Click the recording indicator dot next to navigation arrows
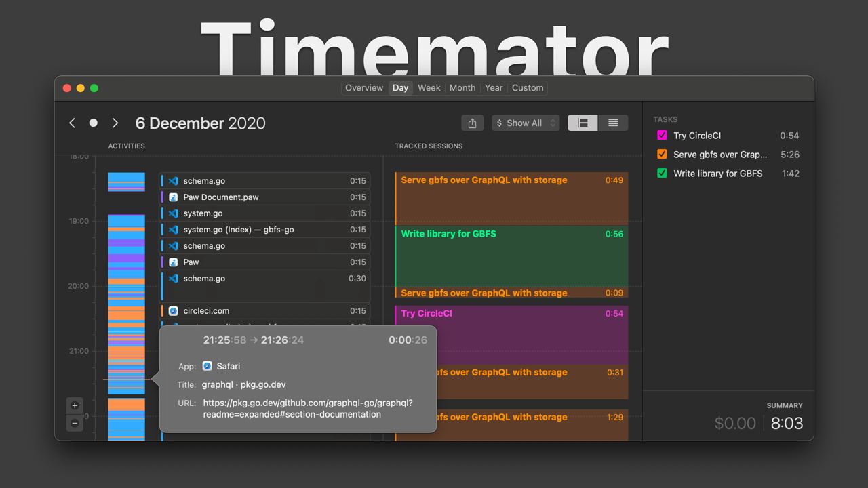 click(94, 123)
